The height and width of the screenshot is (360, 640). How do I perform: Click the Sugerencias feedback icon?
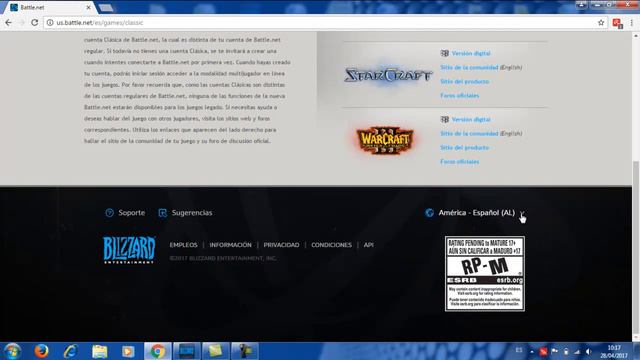162,213
